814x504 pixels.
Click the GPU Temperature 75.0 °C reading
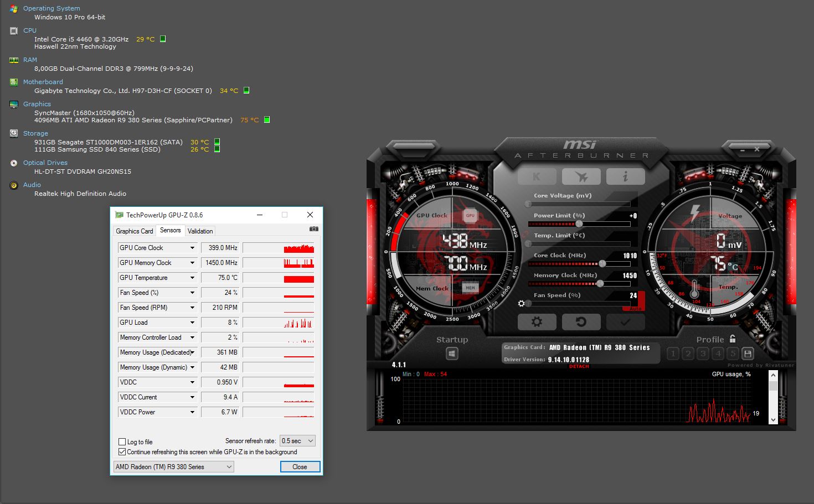point(220,278)
